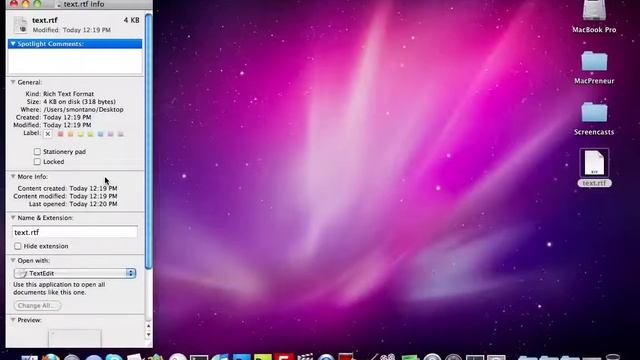Collapse the Open with section
This screenshot has width=640, height=360.
(13, 260)
